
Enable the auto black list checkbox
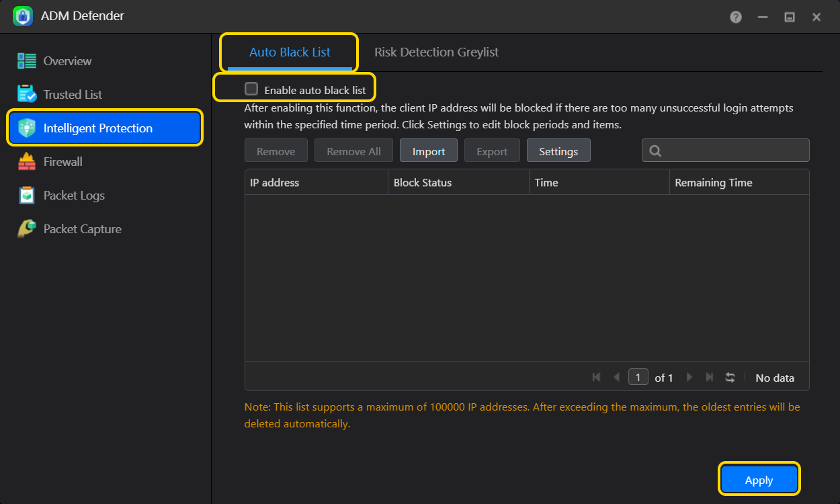pyautogui.click(x=251, y=89)
